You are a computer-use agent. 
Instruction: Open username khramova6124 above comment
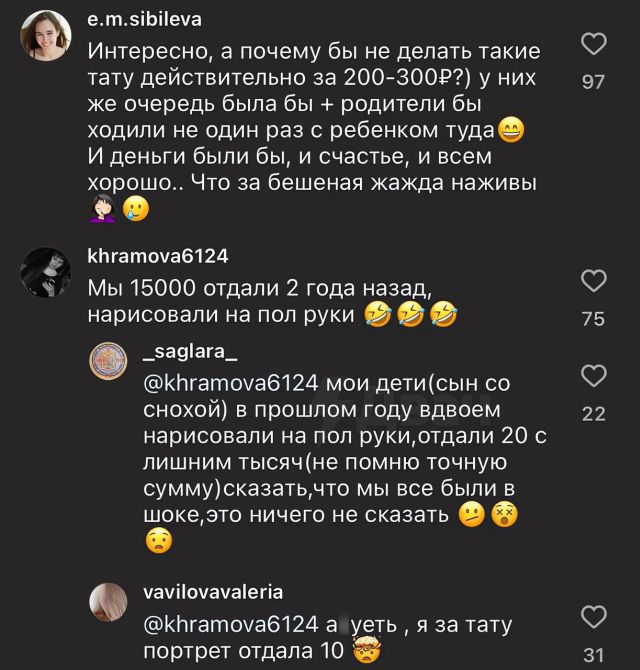pos(157,256)
